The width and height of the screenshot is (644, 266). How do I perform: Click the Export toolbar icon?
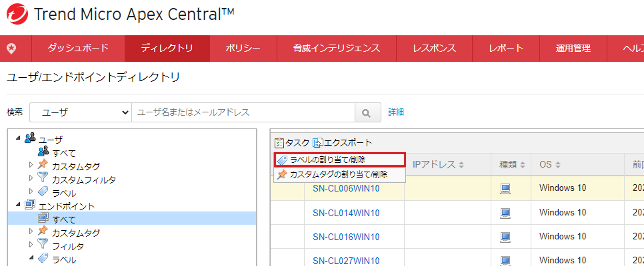[x=318, y=143]
